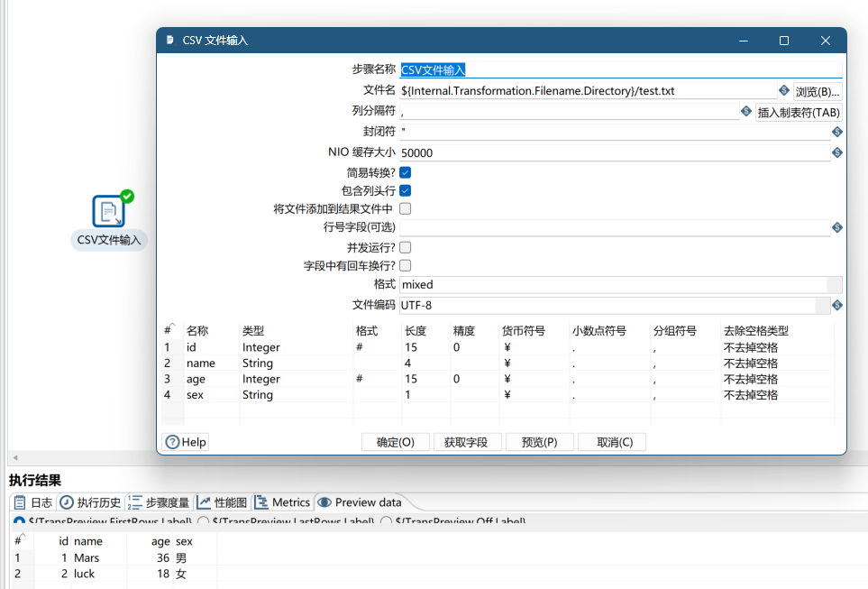The image size is (868, 589).
Task: Click the 预览(P) button
Action: (539, 442)
